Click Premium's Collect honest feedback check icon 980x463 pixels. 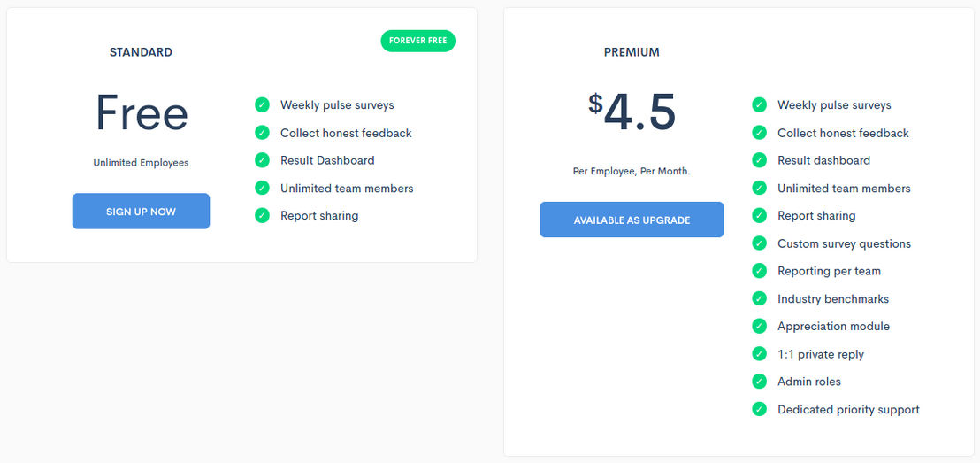tap(760, 133)
